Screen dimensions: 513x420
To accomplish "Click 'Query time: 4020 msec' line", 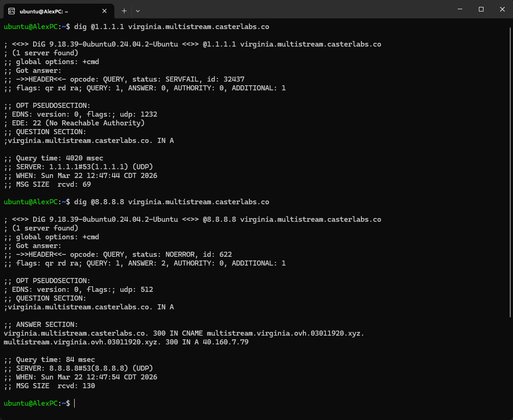I will tap(53, 158).
